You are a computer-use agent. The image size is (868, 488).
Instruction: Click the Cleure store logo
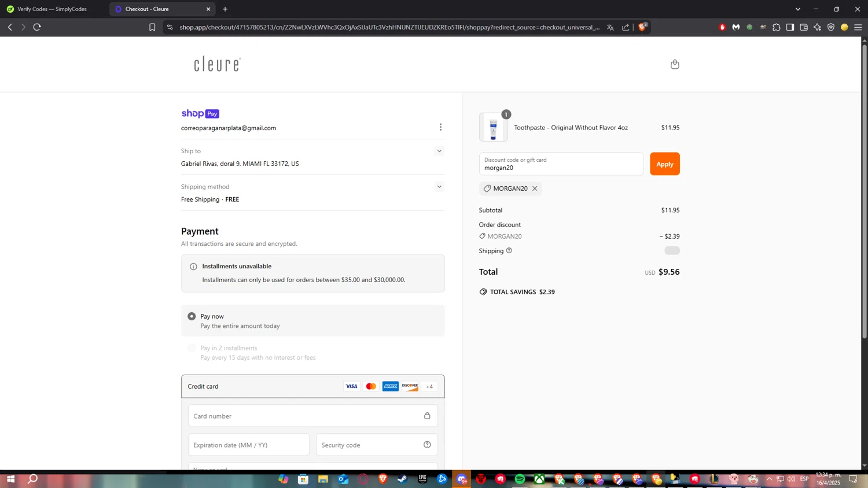coord(217,64)
